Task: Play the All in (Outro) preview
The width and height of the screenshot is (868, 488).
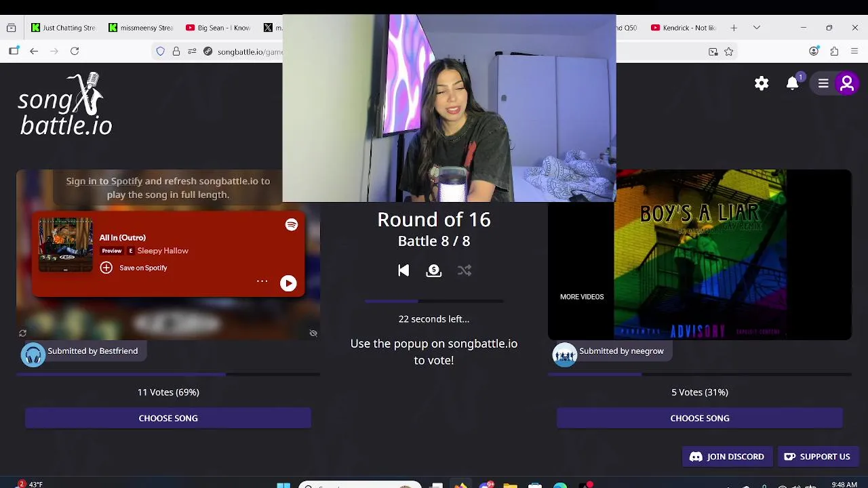Action: [x=288, y=283]
